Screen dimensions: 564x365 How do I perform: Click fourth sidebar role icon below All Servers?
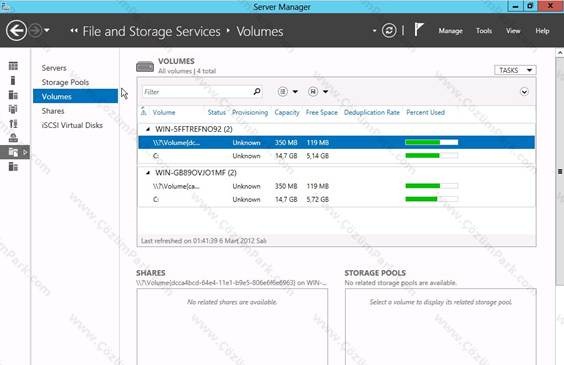click(x=13, y=109)
